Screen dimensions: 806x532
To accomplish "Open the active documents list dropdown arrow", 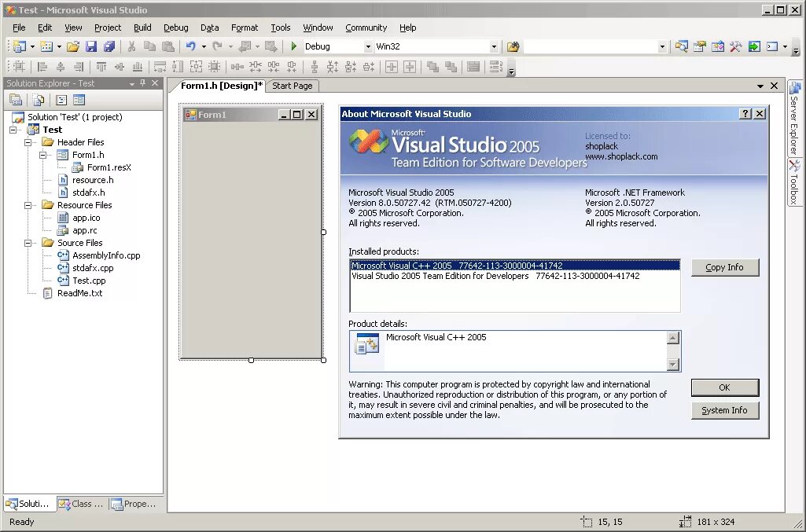I will pyautogui.click(x=760, y=86).
